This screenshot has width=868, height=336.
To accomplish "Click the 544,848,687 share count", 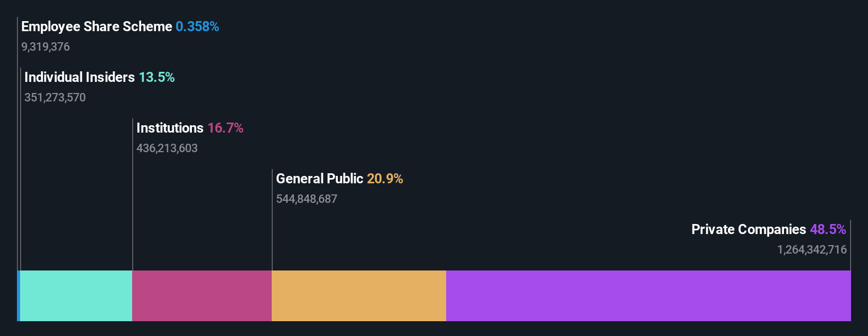I will tap(307, 199).
